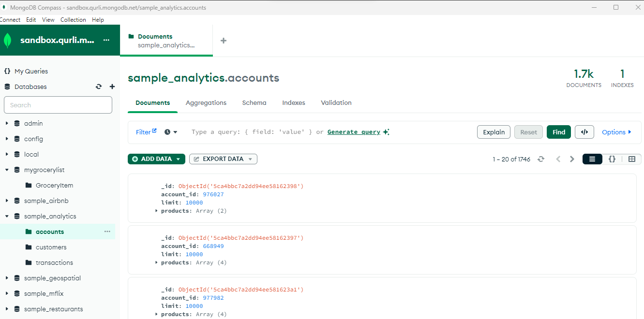The height and width of the screenshot is (319, 644).
Task: Select the sample_analytics Documents workspace tab
Action: 166,41
